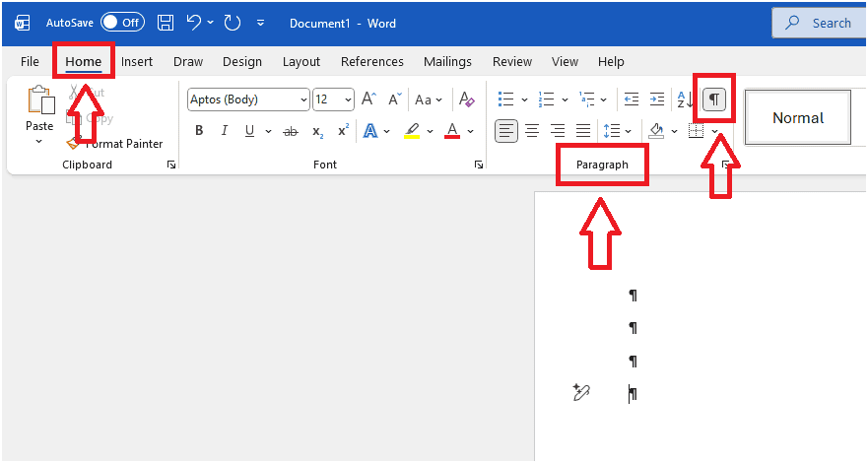Open the font color dropdown arrow
The image size is (868, 463).
471,131
